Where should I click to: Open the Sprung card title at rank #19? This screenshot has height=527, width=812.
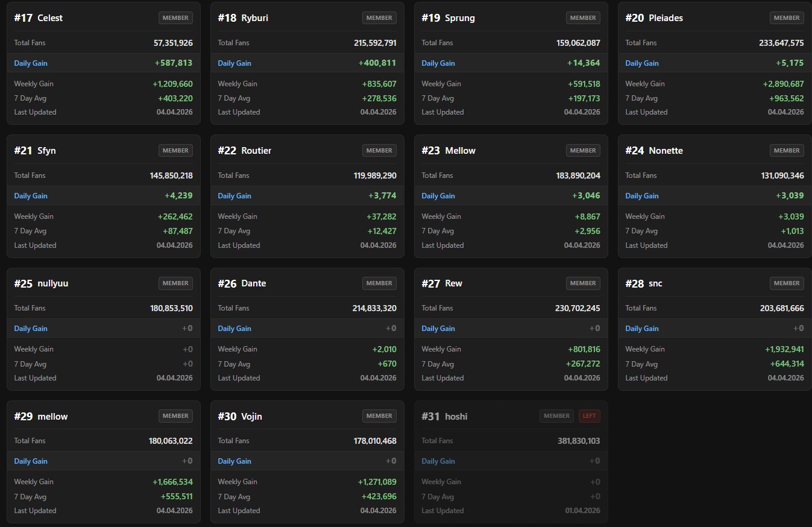(x=460, y=18)
